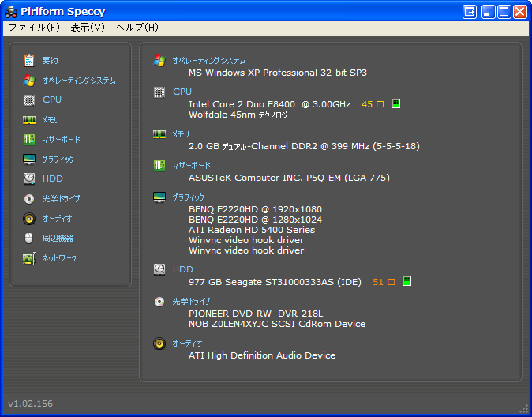Click the メモリ heading in summary panel
532x417 pixels.
[181, 134]
